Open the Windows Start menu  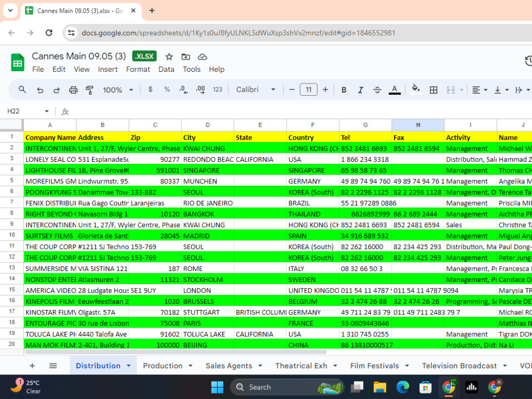[217, 387]
